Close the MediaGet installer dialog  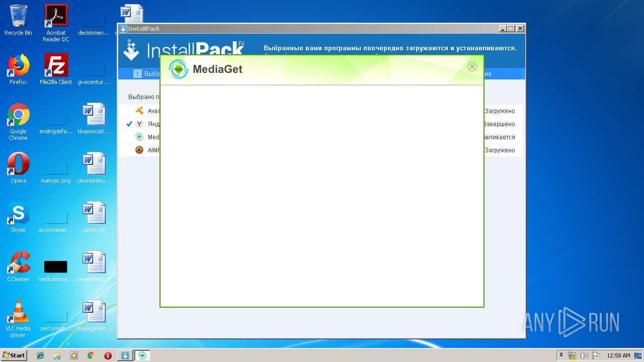point(472,67)
